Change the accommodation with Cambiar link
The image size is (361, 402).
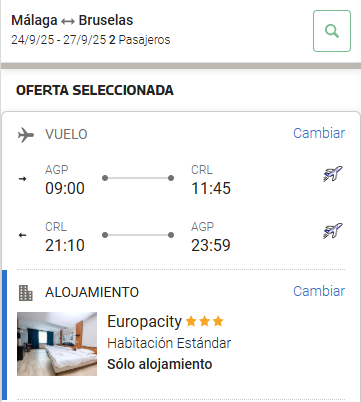(x=319, y=291)
